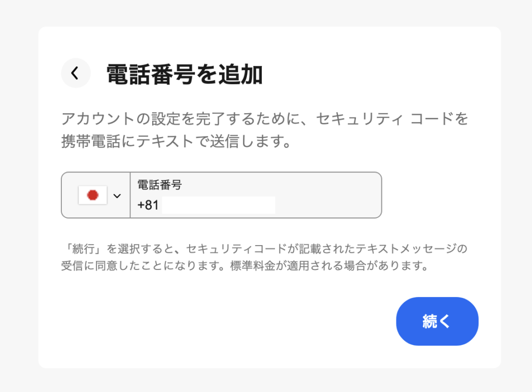Click the back arrow icon

[75, 74]
